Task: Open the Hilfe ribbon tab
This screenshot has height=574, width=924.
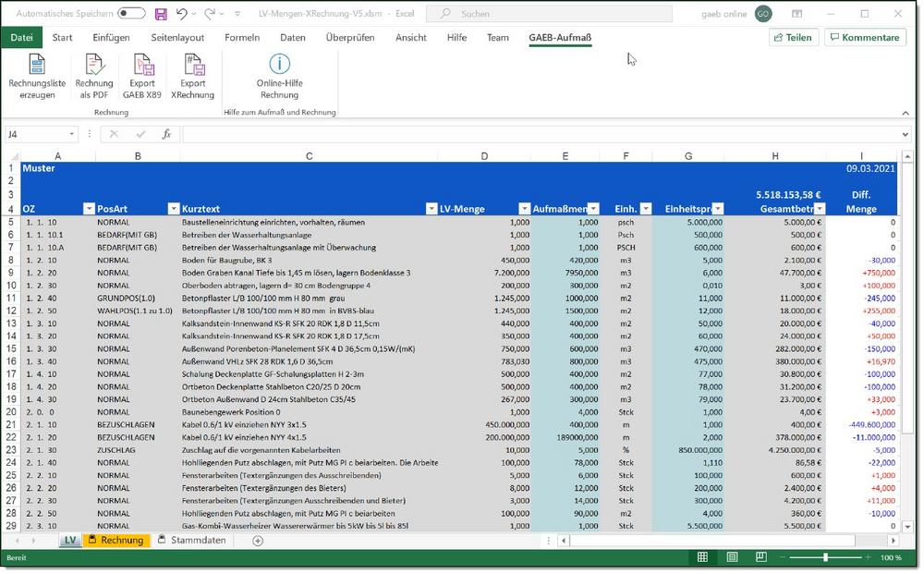Action: click(456, 37)
